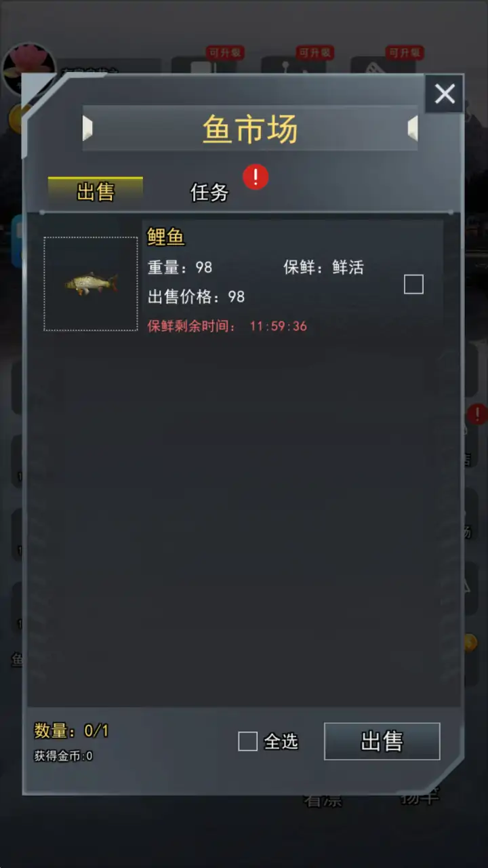
Task: Switch to the 任务 tab
Action: click(x=209, y=193)
